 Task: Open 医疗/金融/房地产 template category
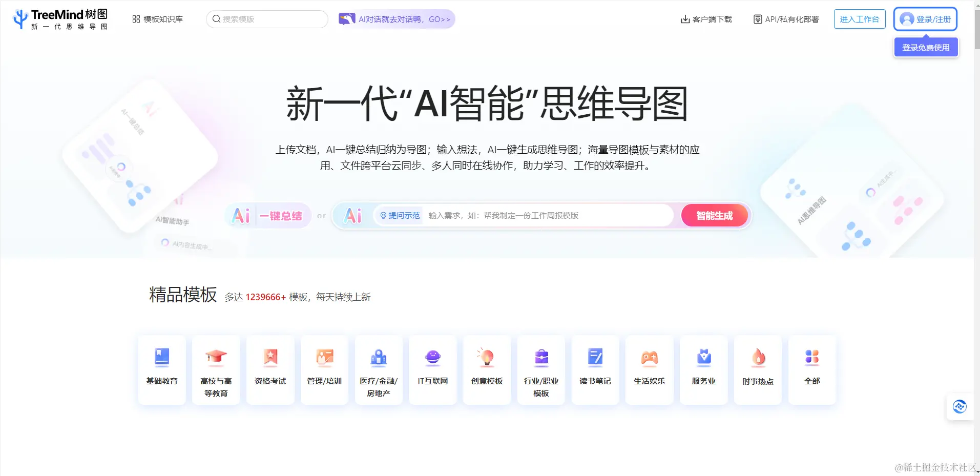point(379,369)
